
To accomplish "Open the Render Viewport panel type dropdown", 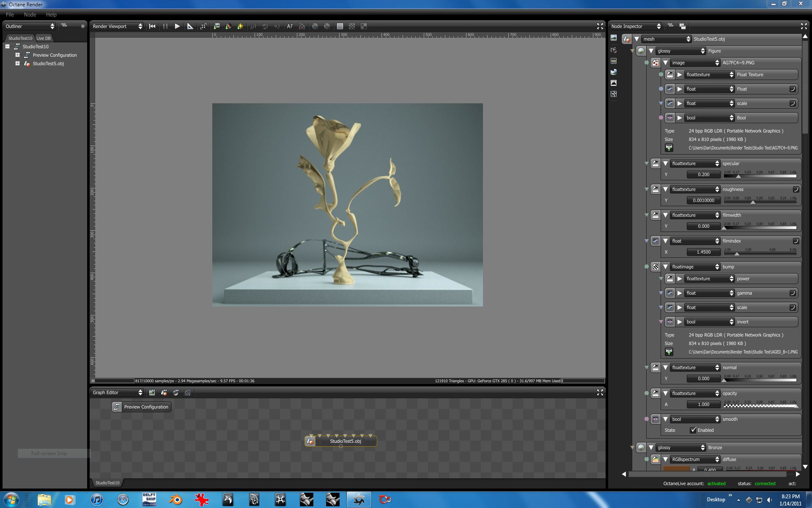I will (117, 26).
